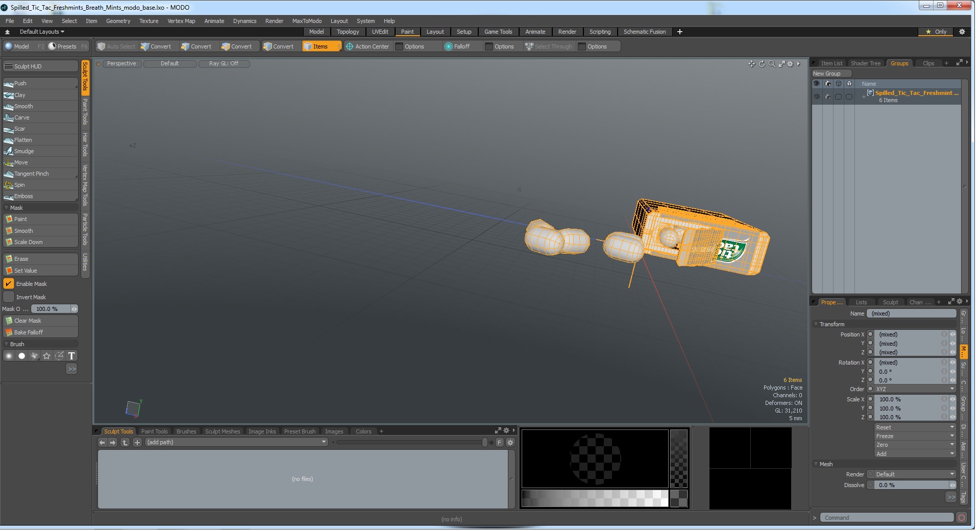Open the Add transform dropdown

915,453
